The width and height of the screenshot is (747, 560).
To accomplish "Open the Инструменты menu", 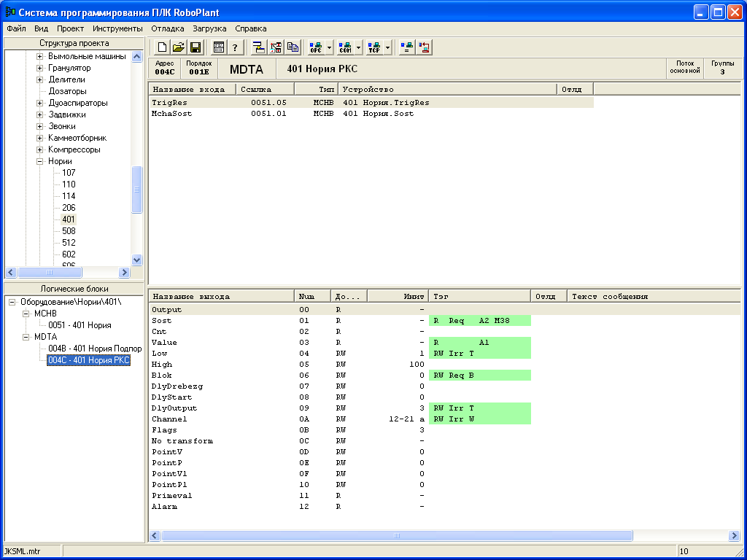I will tap(117, 28).
